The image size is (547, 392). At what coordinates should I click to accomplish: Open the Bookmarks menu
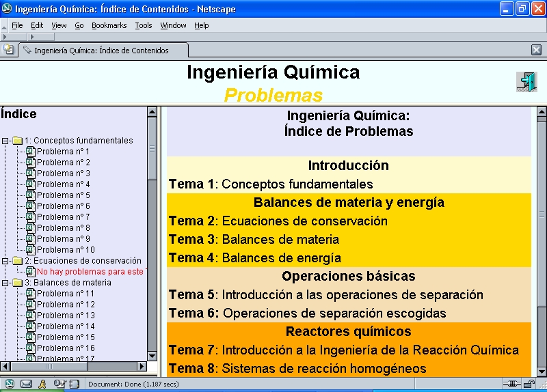(109, 25)
